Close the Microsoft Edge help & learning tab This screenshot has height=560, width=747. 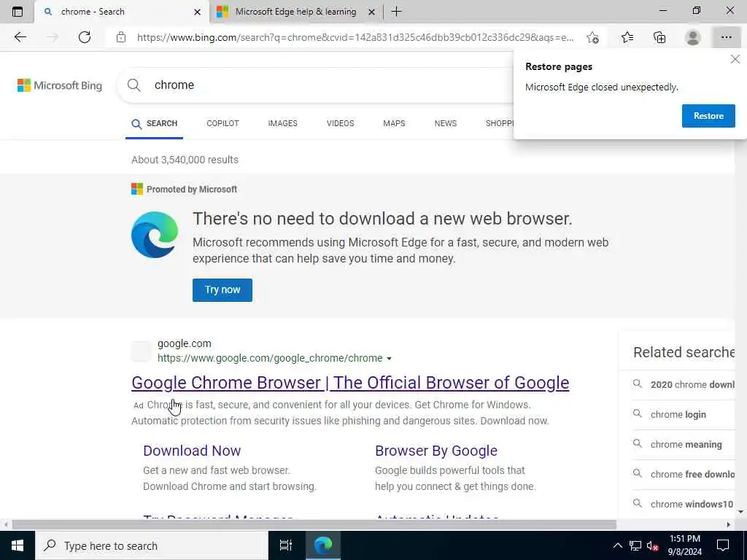371,12
